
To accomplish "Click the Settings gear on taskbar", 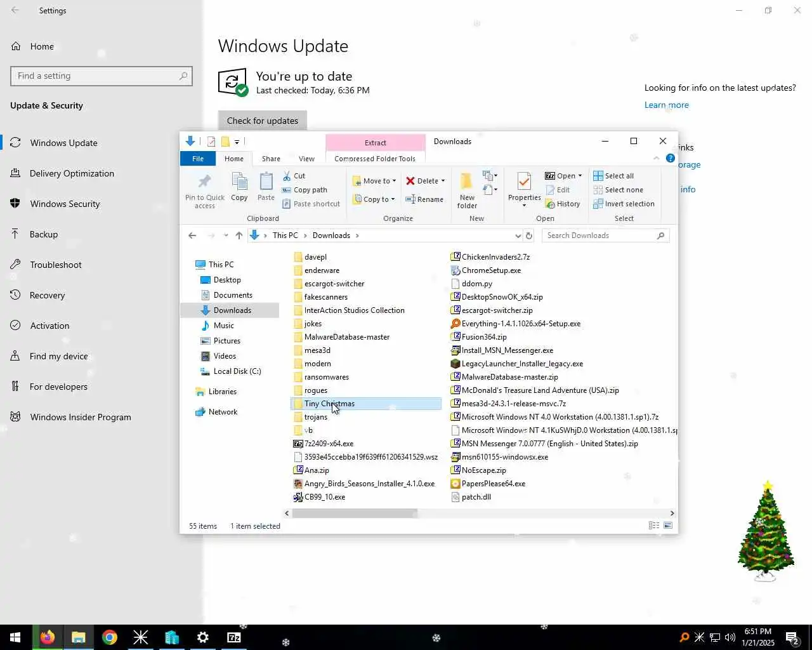I will 203,637.
